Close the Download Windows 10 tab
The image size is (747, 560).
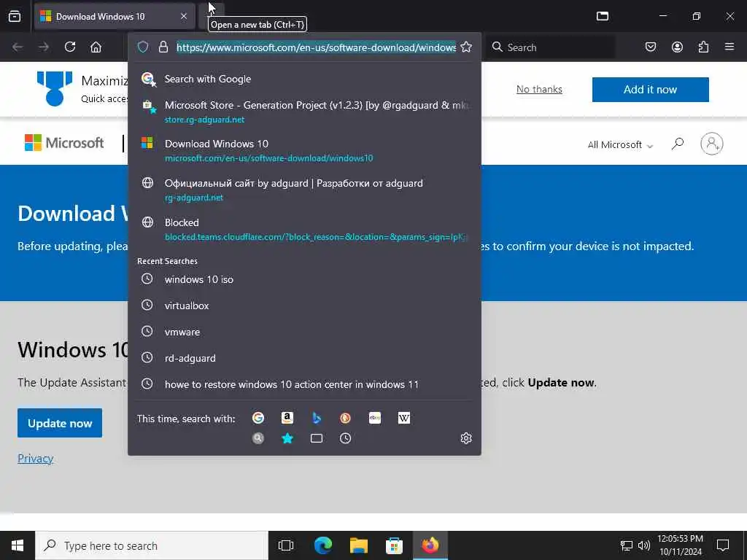[184, 16]
